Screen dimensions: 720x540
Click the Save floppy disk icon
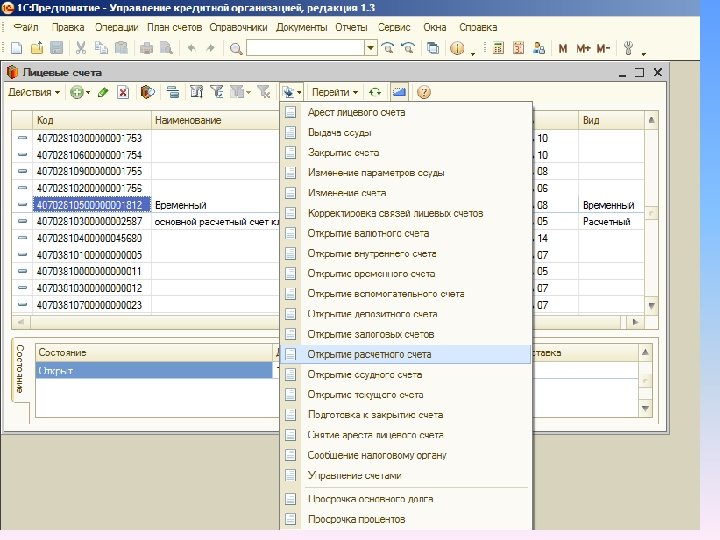coord(57,48)
